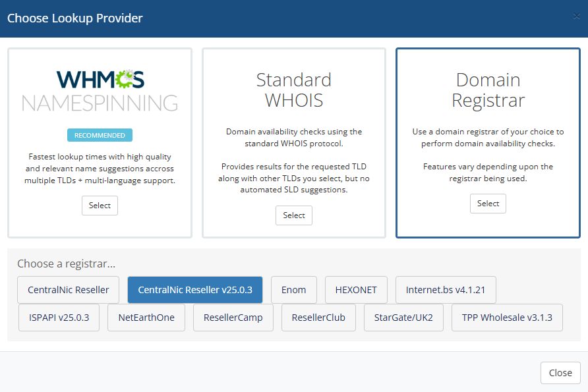
Task: Click the RECOMMENDED badge
Action: tap(100, 135)
